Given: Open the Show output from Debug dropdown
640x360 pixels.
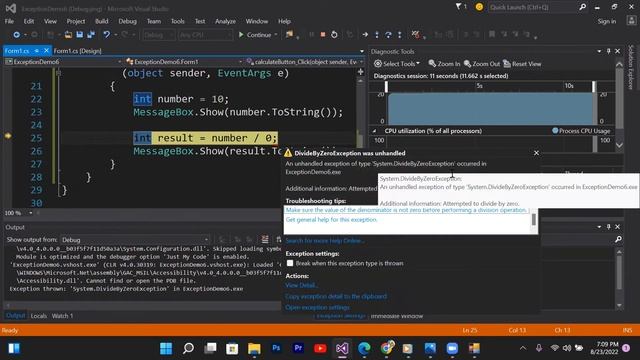Looking at the screenshot, I should (136, 240).
